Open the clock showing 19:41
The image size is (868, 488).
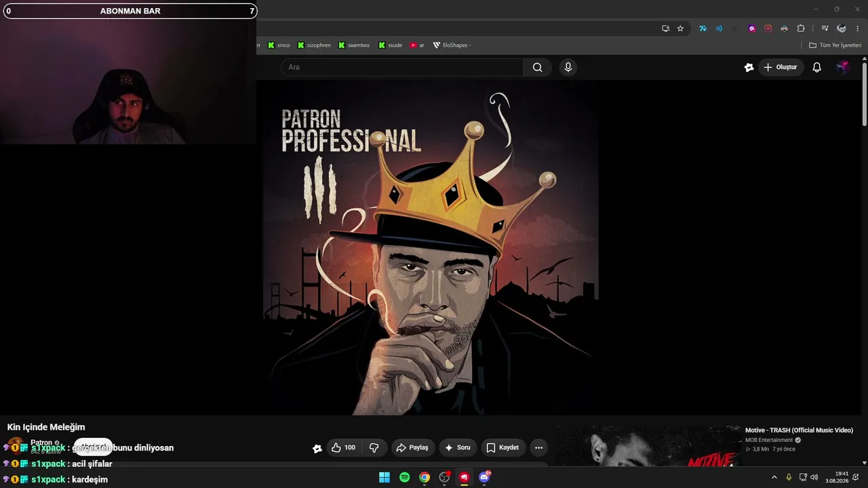[x=837, y=477]
